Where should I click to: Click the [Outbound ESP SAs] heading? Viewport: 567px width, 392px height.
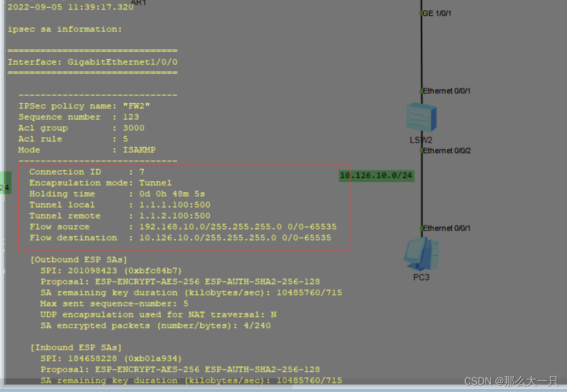(79, 260)
